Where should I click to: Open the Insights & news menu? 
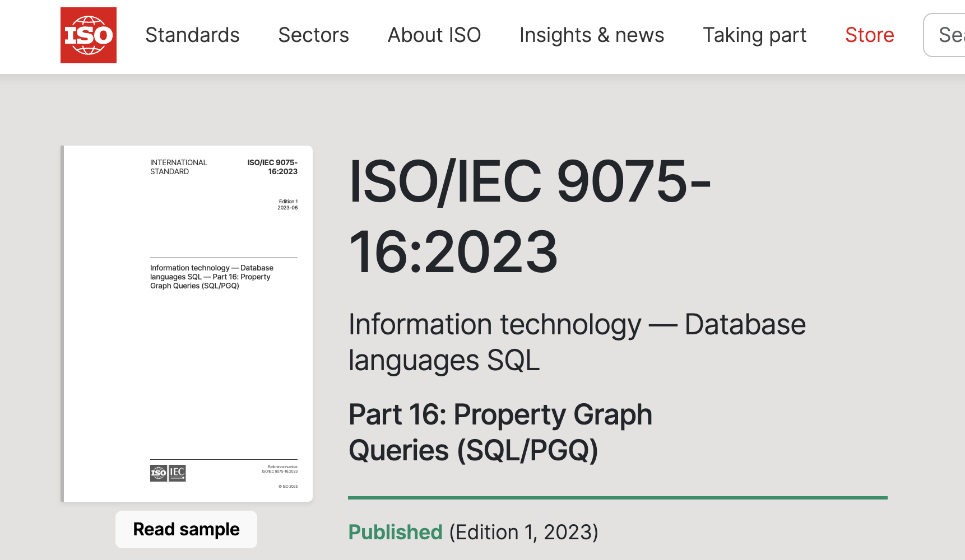pyautogui.click(x=591, y=35)
